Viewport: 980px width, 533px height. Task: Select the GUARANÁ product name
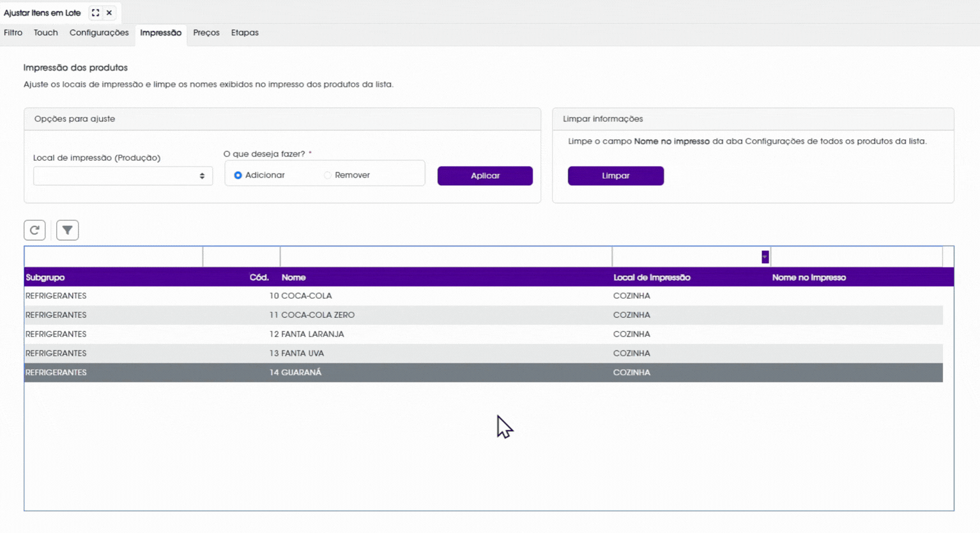(302, 372)
